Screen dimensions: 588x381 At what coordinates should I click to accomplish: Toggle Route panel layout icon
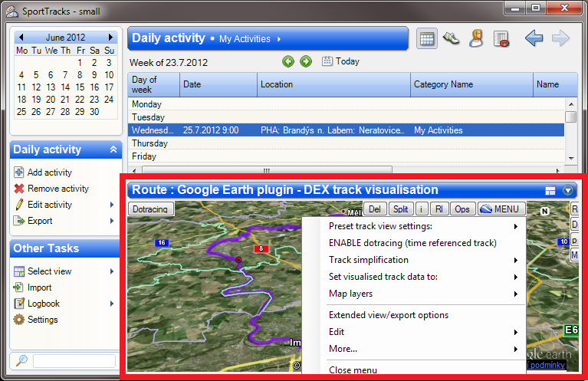click(x=550, y=190)
